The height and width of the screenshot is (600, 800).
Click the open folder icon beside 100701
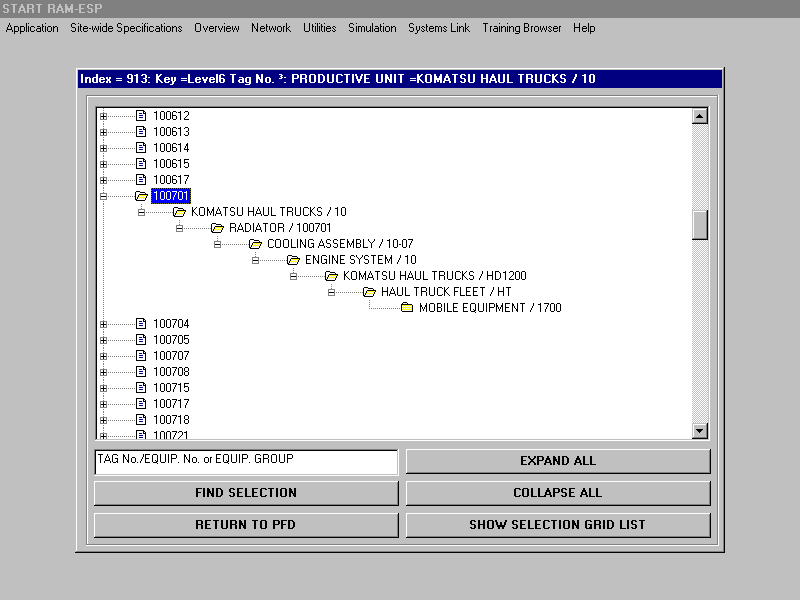click(141, 196)
